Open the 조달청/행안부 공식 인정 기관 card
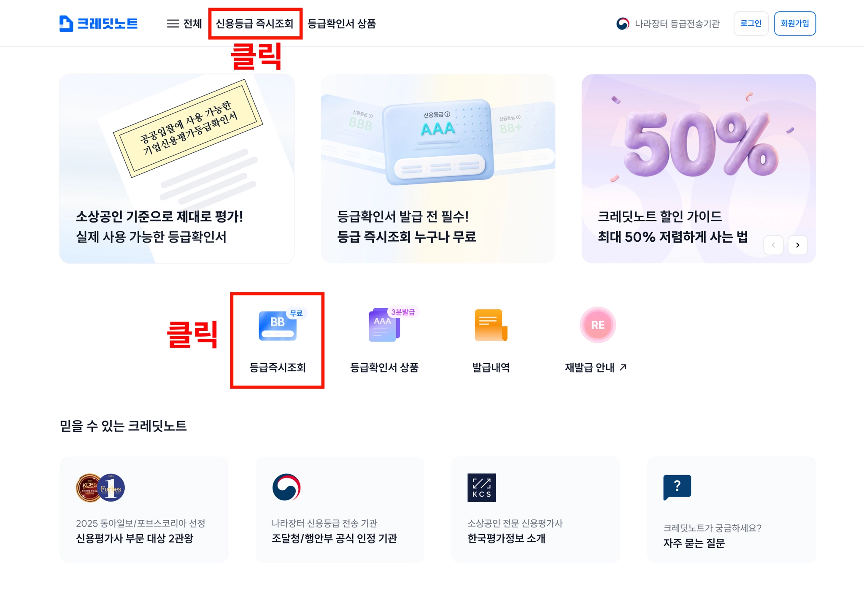 click(x=340, y=509)
